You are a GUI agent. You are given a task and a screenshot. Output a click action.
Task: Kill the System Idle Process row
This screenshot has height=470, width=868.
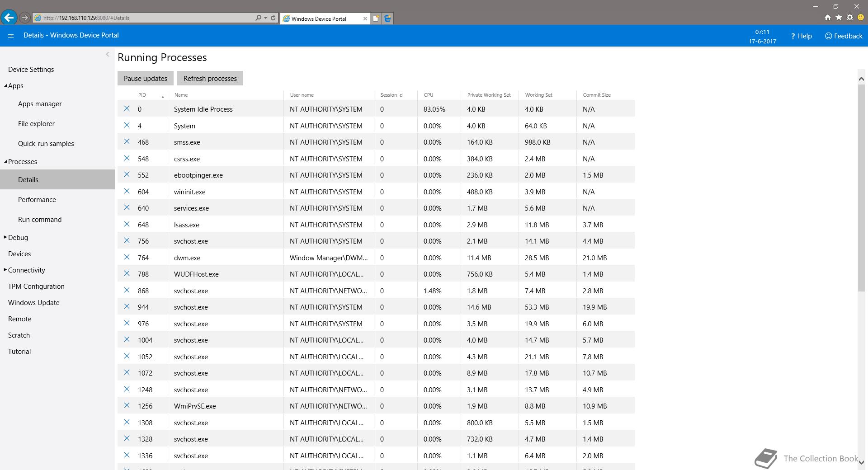coord(127,108)
